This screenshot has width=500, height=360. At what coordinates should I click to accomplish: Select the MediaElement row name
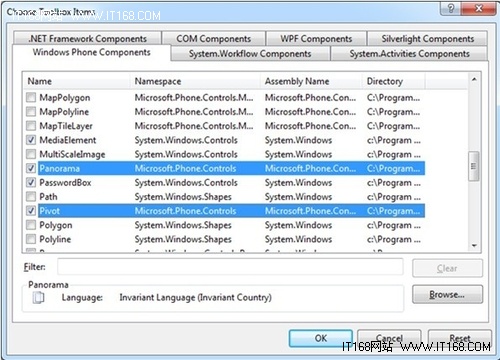click(68, 140)
